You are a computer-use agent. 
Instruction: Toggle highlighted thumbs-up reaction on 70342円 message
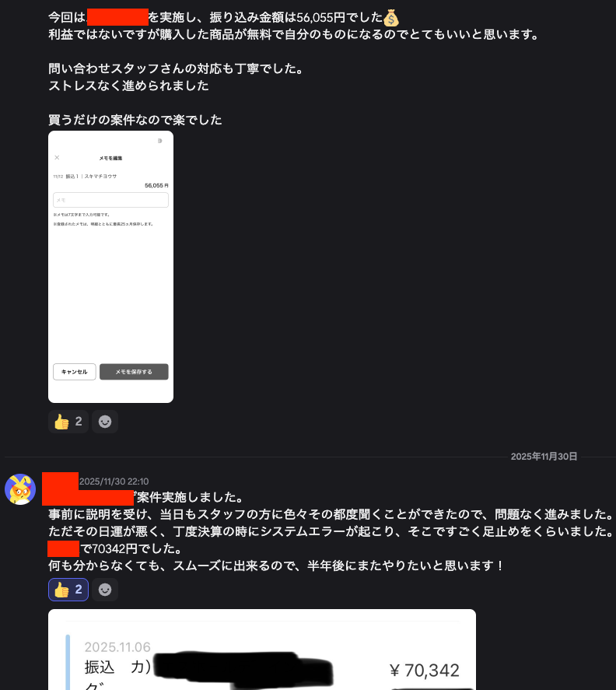pyautogui.click(x=68, y=590)
